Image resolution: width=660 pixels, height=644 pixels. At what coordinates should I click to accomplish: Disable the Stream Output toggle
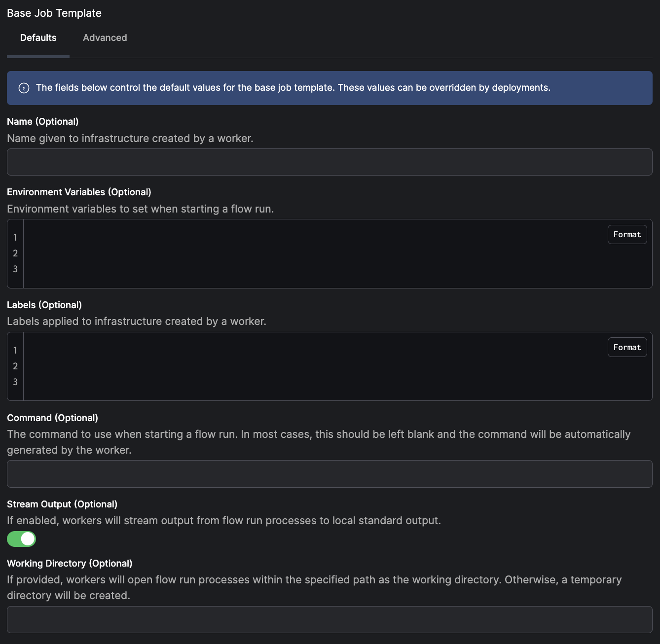click(21, 539)
